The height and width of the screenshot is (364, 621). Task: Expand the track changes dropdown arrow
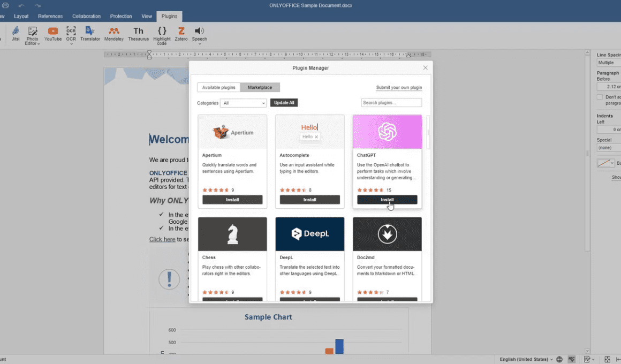pos(593,359)
